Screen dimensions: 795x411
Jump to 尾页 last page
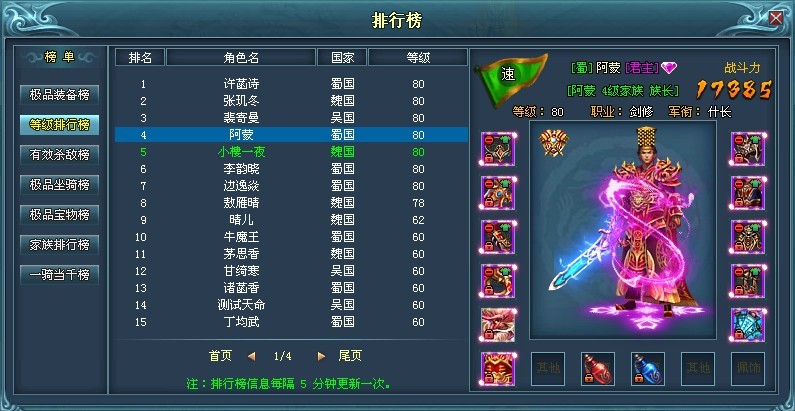pos(350,356)
